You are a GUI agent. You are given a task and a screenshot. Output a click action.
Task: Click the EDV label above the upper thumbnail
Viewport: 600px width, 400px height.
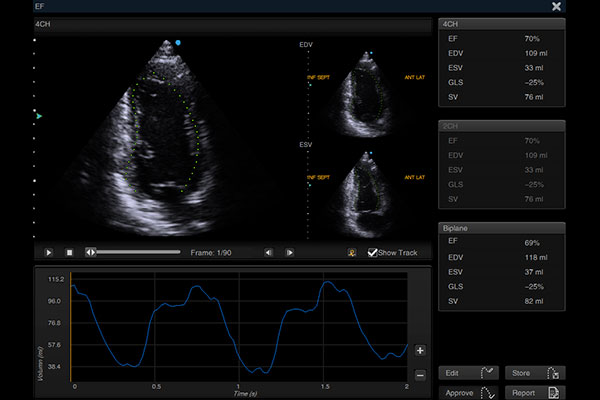(306, 45)
